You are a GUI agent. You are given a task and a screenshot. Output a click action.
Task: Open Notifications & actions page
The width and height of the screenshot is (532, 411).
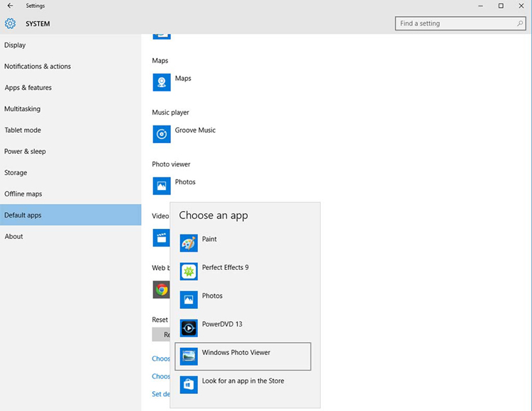tap(70, 67)
